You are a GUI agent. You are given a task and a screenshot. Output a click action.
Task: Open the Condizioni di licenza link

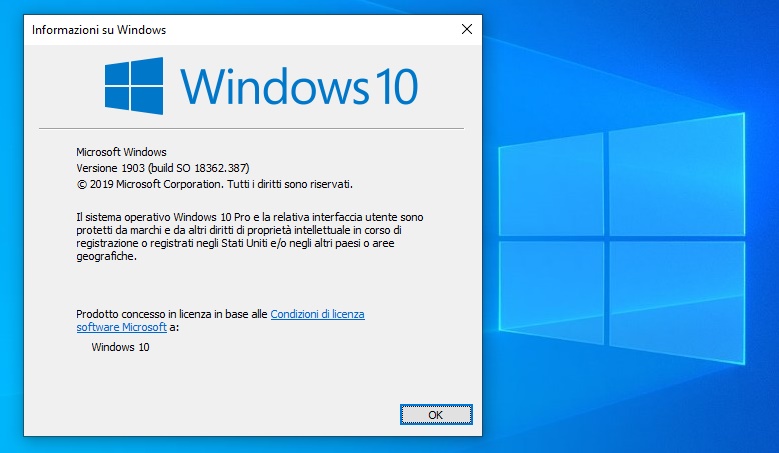click(x=317, y=314)
